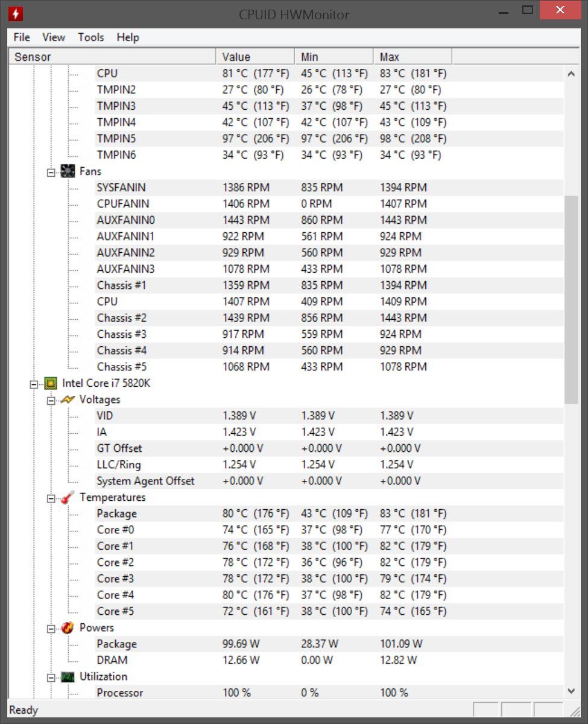
Task: Click the Voltages lightning icon
Action: (68, 399)
